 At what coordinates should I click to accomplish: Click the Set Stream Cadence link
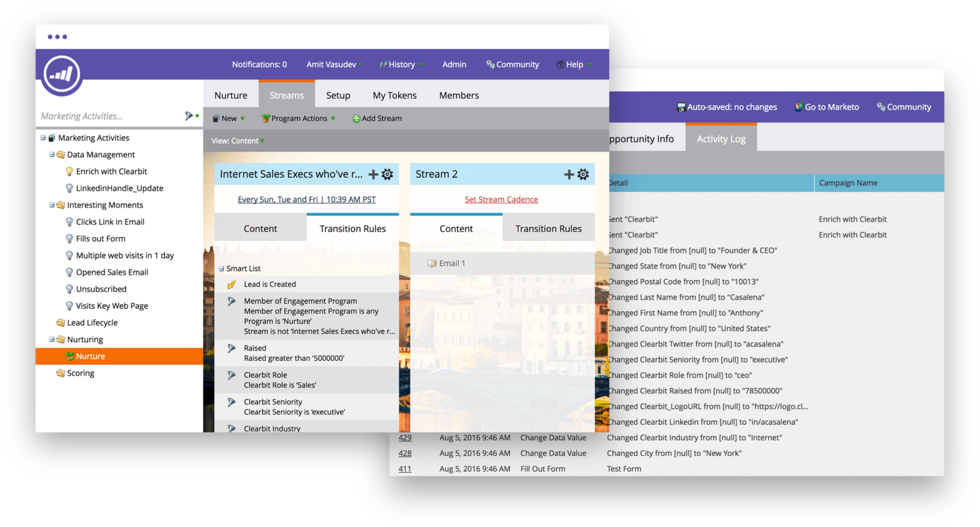[501, 199]
